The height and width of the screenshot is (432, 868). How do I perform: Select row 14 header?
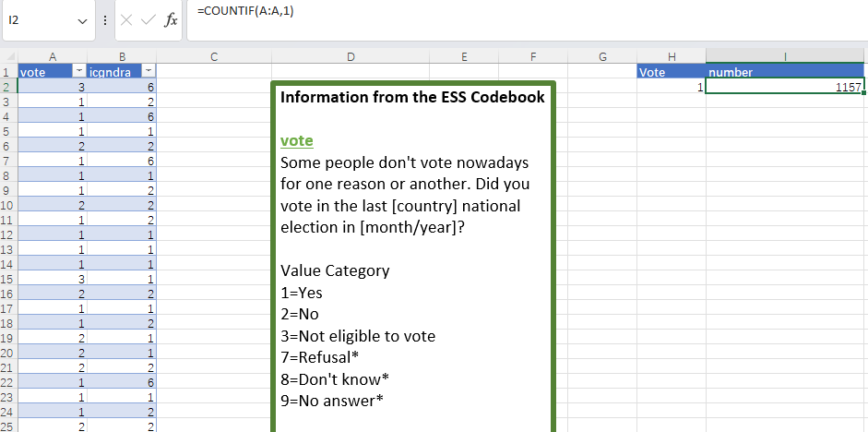pyautogui.click(x=8, y=263)
